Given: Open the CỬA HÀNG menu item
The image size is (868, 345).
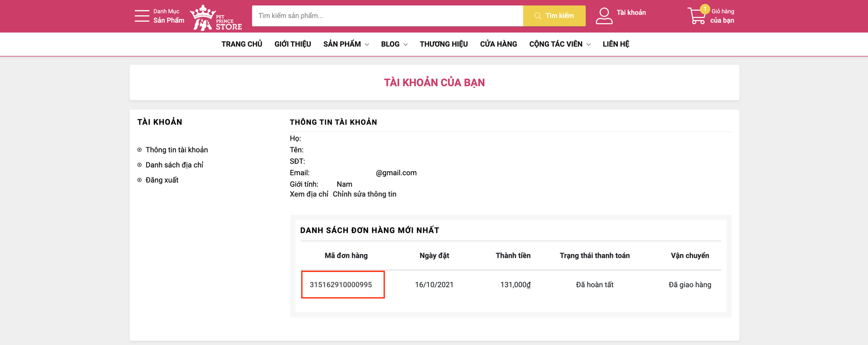Looking at the screenshot, I should [x=498, y=44].
